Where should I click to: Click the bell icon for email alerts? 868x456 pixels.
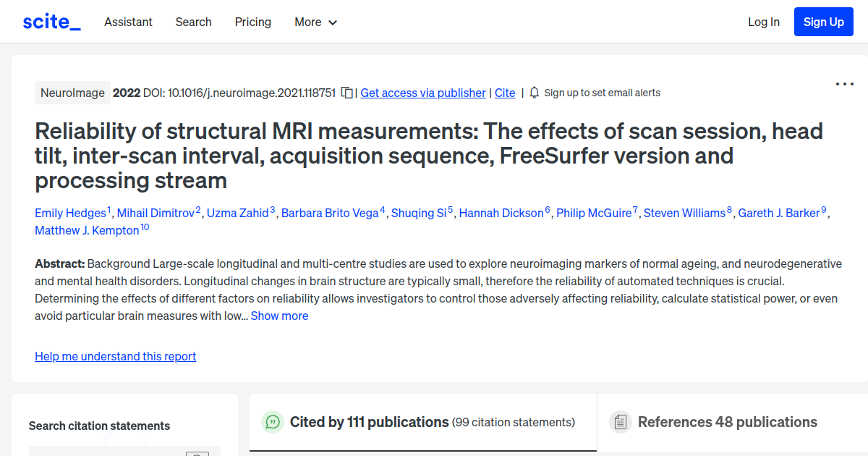tap(534, 93)
